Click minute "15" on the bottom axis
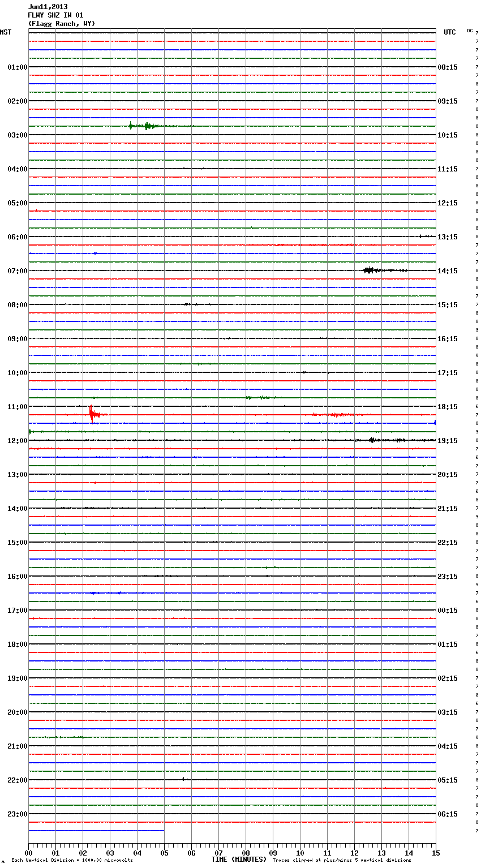The image size is (481, 868). click(436, 853)
